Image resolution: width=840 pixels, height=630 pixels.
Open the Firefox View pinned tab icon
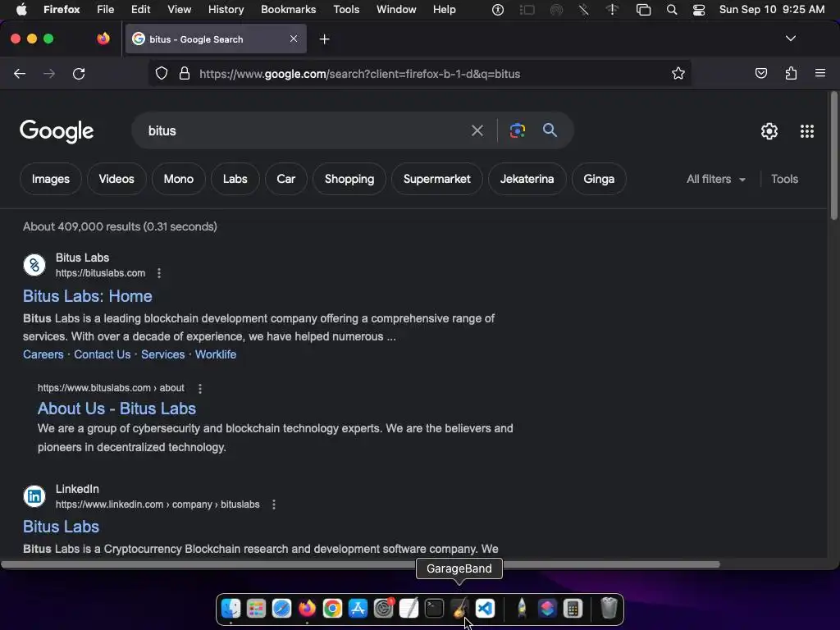click(x=103, y=39)
